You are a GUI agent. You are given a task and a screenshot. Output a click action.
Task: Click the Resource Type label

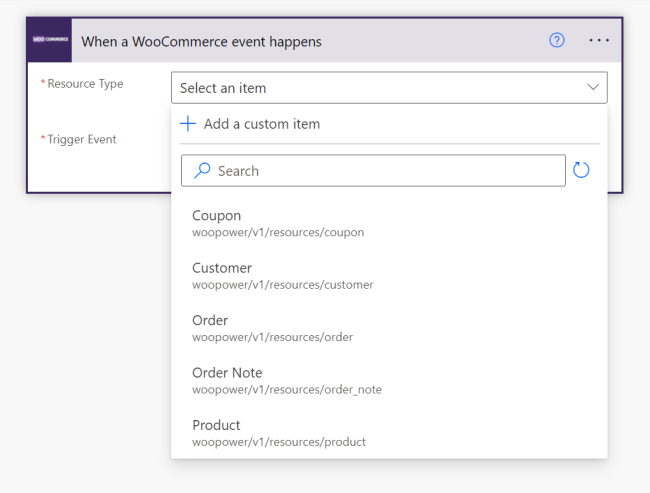(x=85, y=84)
